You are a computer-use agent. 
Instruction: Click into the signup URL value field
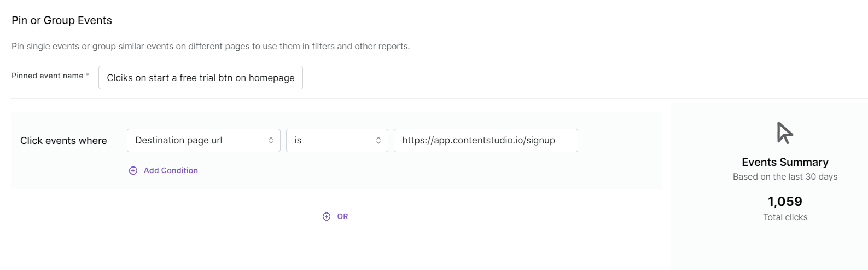[485, 141]
